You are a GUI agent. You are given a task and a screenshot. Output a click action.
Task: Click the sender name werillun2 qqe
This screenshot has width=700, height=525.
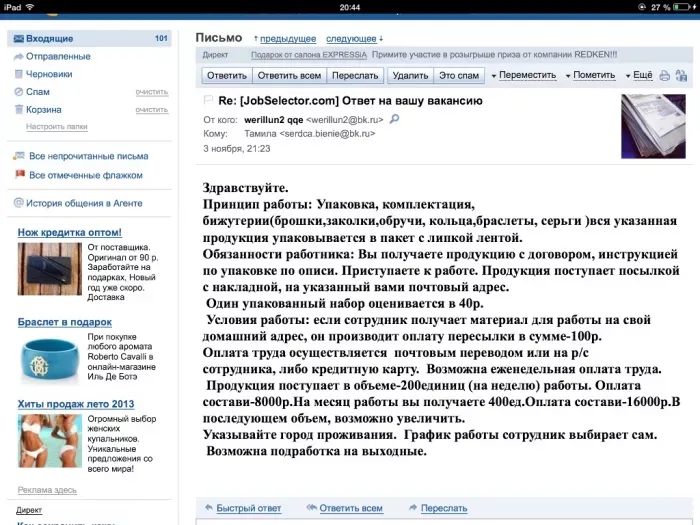coord(274,120)
